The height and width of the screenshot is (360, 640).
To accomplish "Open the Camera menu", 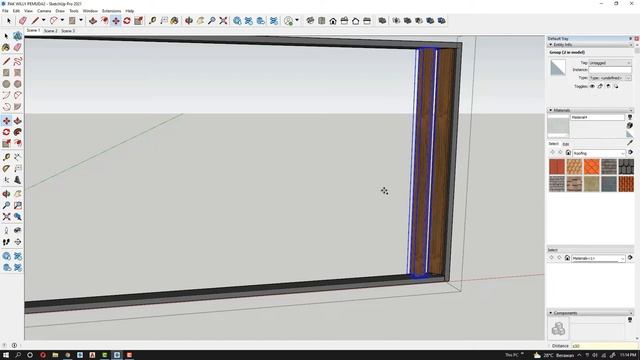I will pyautogui.click(x=44, y=11).
